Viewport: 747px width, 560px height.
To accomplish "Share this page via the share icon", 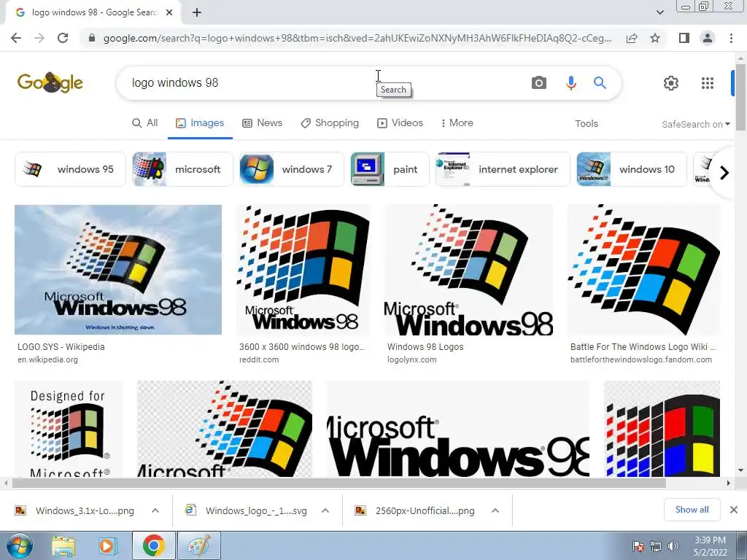I will click(x=632, y=38).
